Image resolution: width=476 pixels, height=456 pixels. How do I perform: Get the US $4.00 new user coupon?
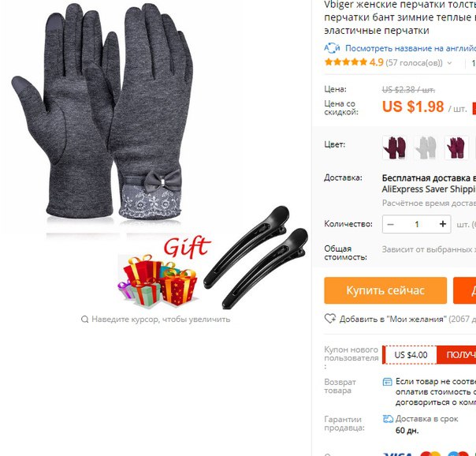[x=456, y=354]
